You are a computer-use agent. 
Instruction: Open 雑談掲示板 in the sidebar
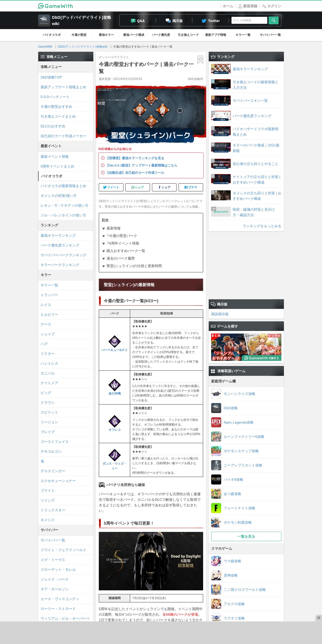(x=220, y=314)
